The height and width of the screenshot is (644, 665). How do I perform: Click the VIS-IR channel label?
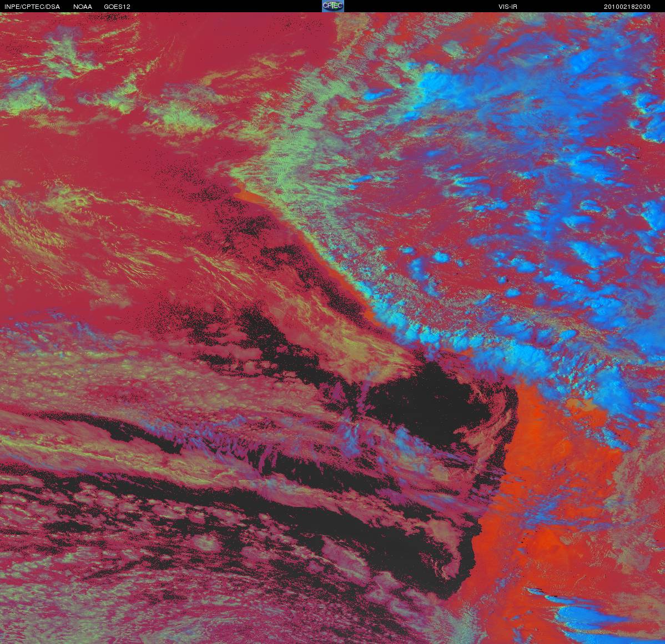point(508,7)
